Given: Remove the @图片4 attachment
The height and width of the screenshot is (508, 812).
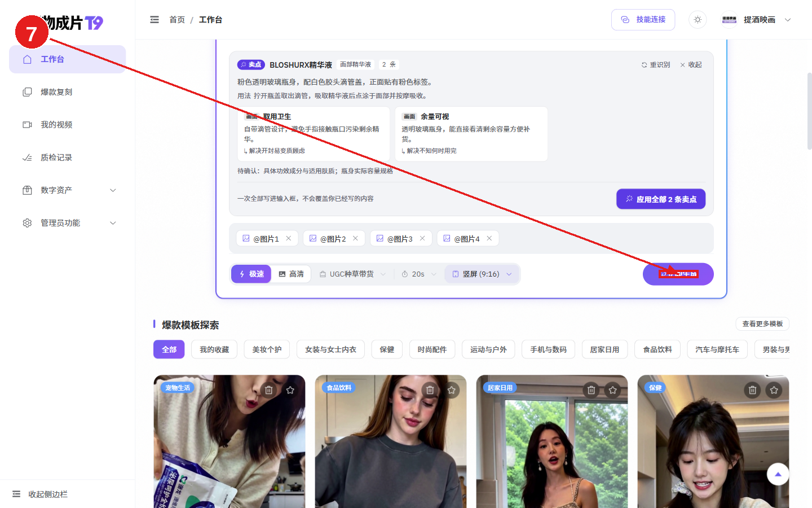Looking at the screenshot, I should [x=489, y=238].
